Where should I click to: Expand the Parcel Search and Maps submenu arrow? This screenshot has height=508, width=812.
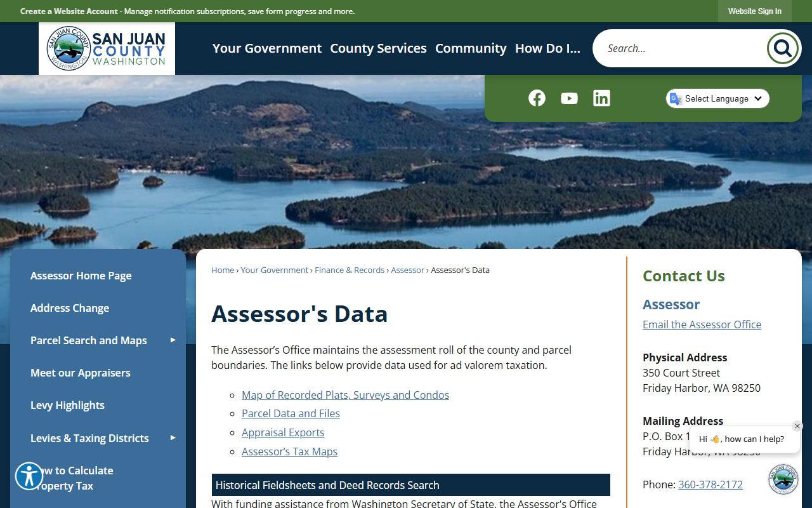click(x=173, y=340)
